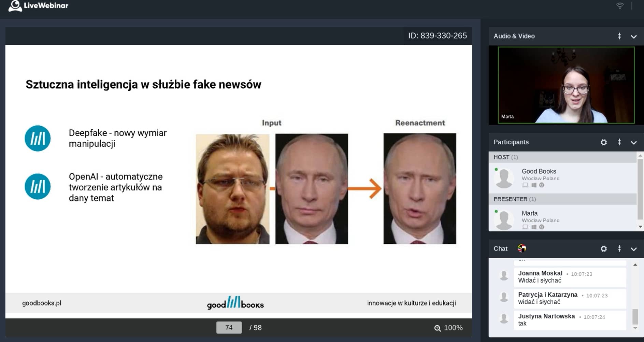Click Patrycja i Katarzyna chat avatar
644x342 pixels.
tap(504, 297)
